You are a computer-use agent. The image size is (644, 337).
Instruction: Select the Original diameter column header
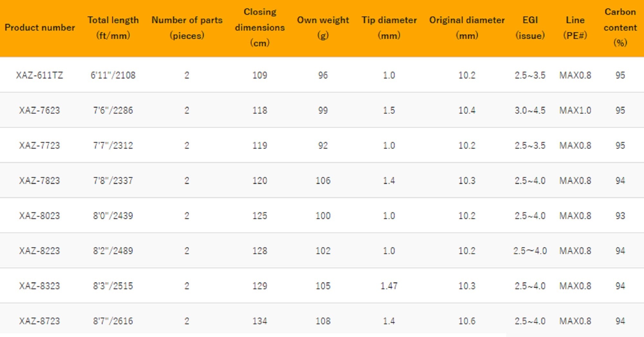click(467, 28)
